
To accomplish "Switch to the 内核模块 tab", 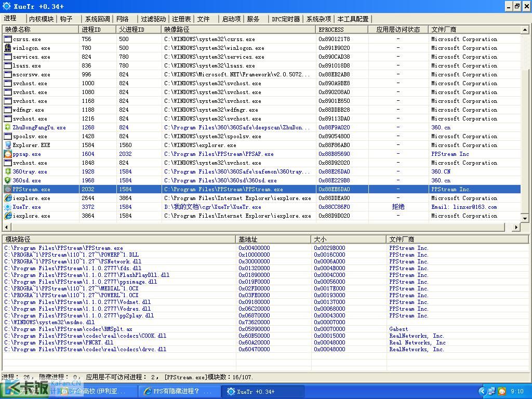I will pos(42,19).
